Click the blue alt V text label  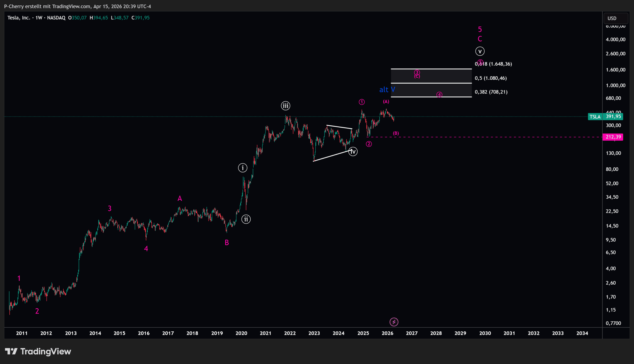(x=387, y=90)
